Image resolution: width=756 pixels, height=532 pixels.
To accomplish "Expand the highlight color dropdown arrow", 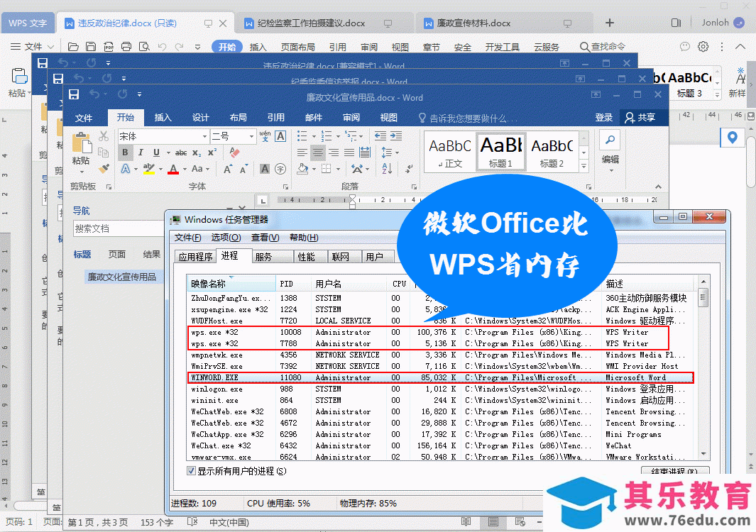I will coord(160,169).
